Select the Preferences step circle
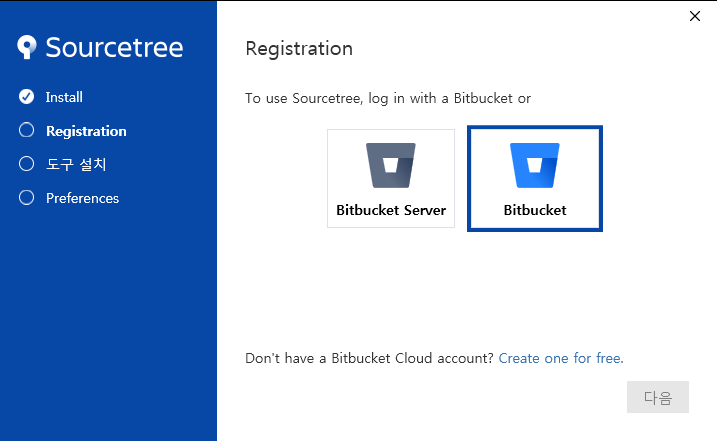The image size is (717, 441). pos(27,198)
